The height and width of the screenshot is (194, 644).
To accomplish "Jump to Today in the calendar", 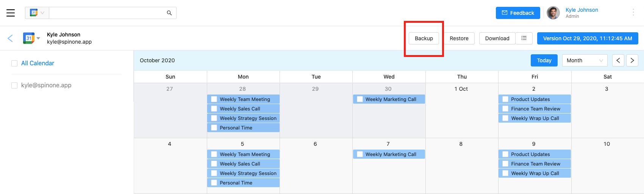I will (544, 60).
